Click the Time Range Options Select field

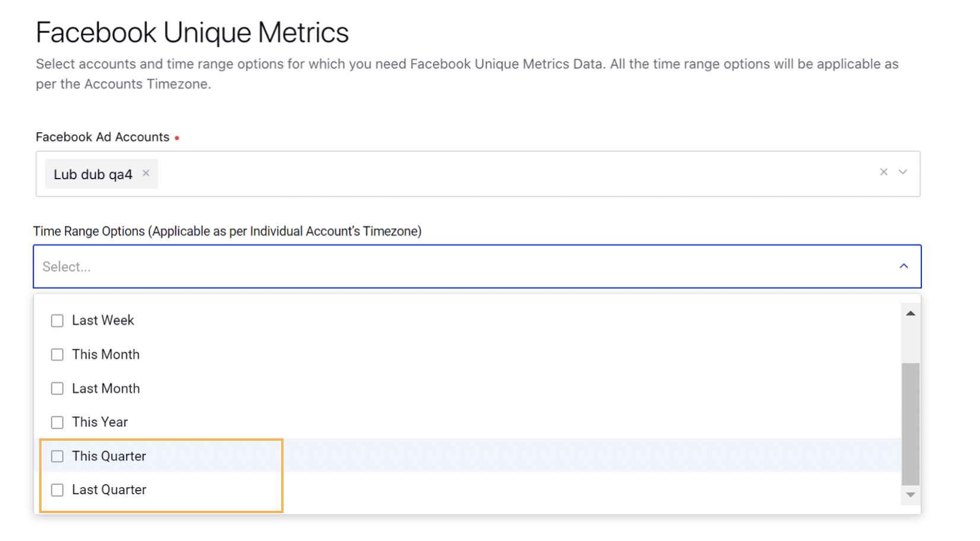tap(477, 266)
